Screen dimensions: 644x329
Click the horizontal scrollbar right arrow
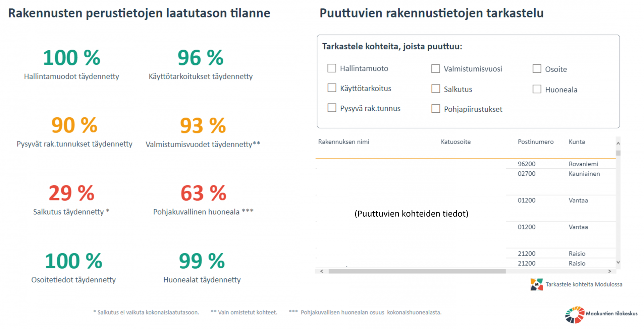pos(610,271)
